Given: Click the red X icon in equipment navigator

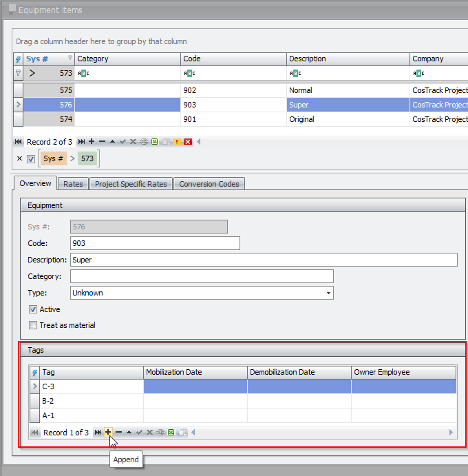Looking at the screenshot, I should (188, 142).
